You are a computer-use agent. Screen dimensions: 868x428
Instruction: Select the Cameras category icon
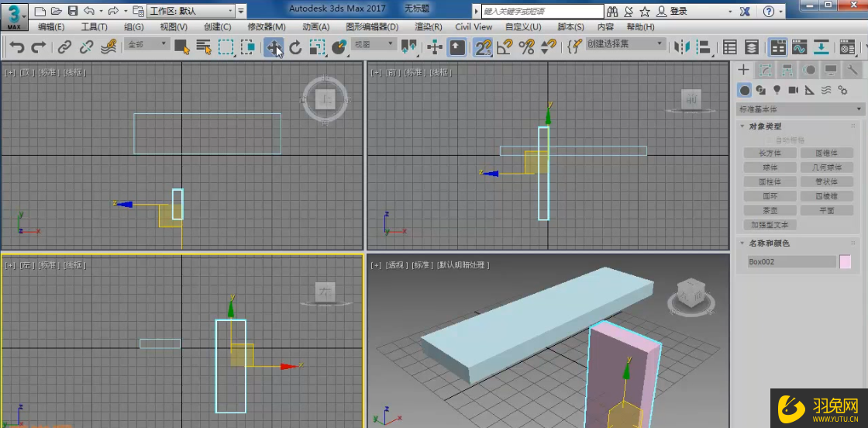(x=793, y=90)
